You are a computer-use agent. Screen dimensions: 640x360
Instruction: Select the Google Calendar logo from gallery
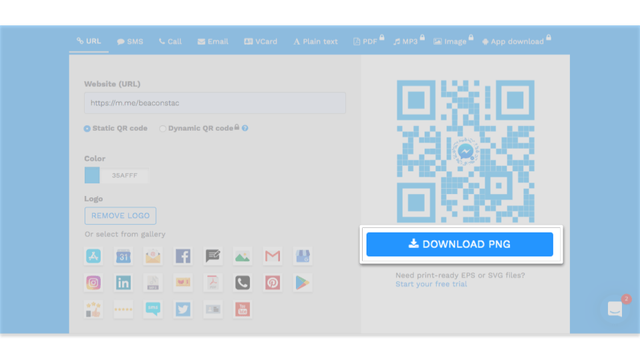click(123, 256)
